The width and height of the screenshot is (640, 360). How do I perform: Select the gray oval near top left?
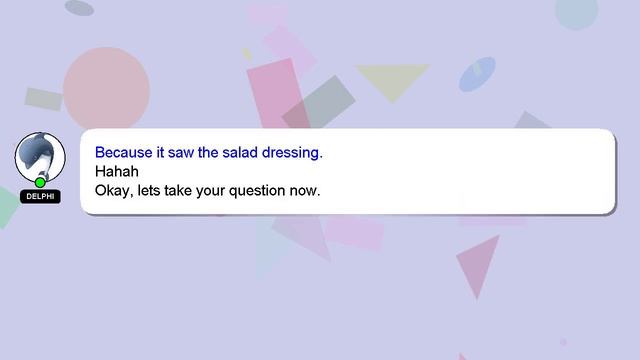pyautogui.click(x=79, y=8)
